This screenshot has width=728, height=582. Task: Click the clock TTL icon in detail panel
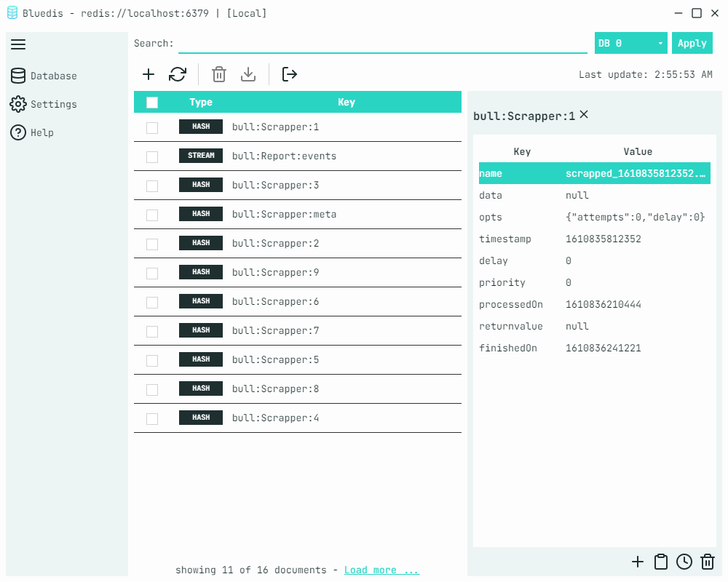coord(684,562)
